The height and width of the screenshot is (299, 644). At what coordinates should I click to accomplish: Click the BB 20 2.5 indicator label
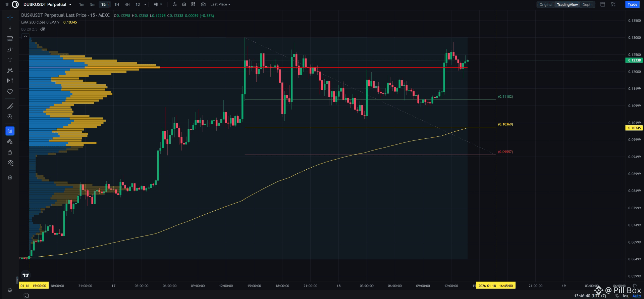pyautogui.click(x=30, y=29)
